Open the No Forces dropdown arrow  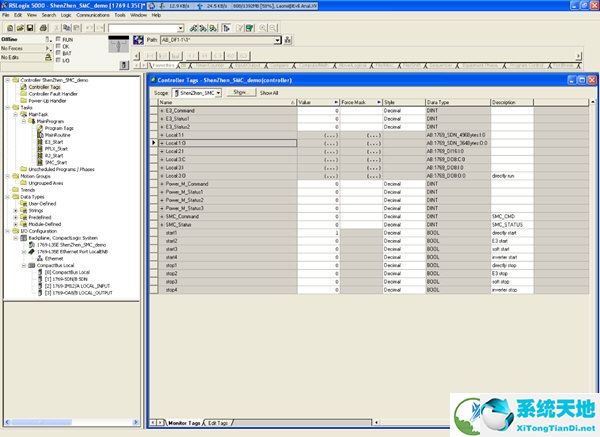click(48, 49)
